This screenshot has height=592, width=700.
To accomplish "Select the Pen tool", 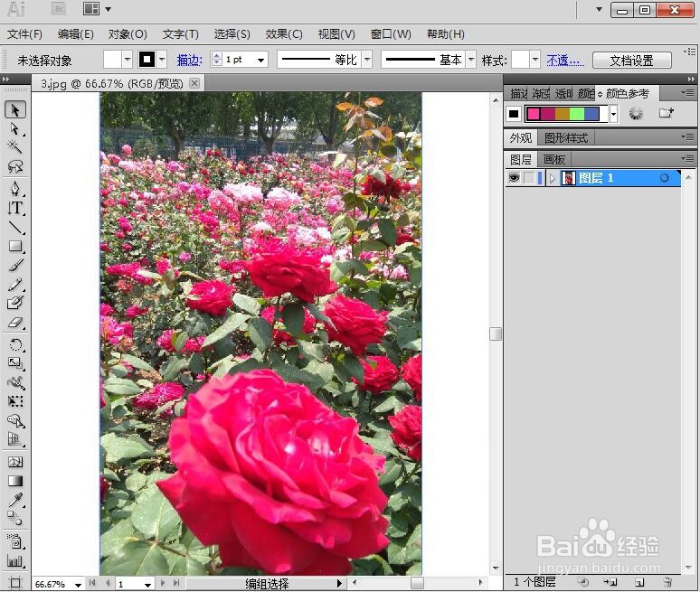I will (x=15, y=188).
